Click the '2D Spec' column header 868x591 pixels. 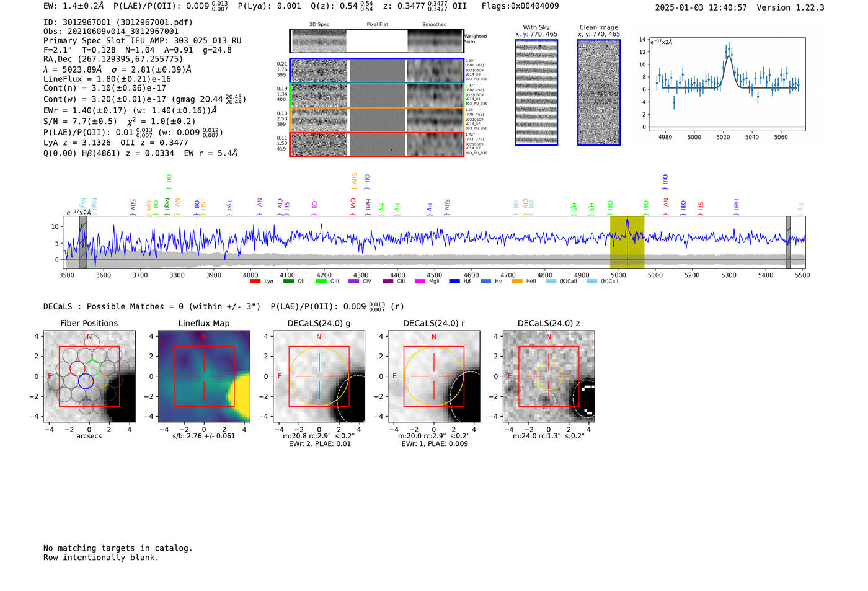(x=319, y=24)
